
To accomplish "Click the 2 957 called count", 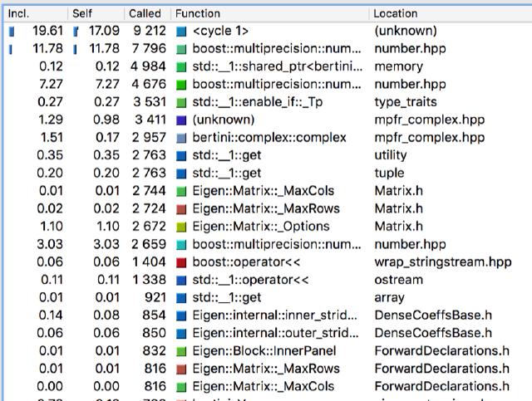I will 149,138.
